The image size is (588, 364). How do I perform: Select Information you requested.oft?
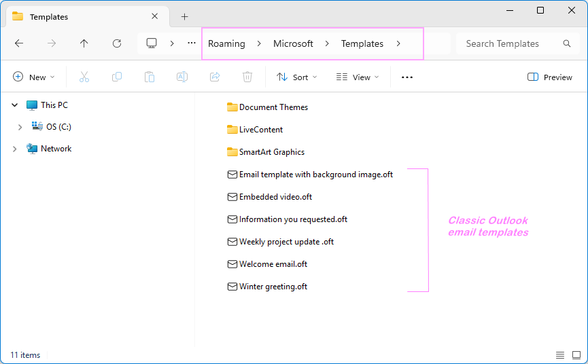coord(293,219)
